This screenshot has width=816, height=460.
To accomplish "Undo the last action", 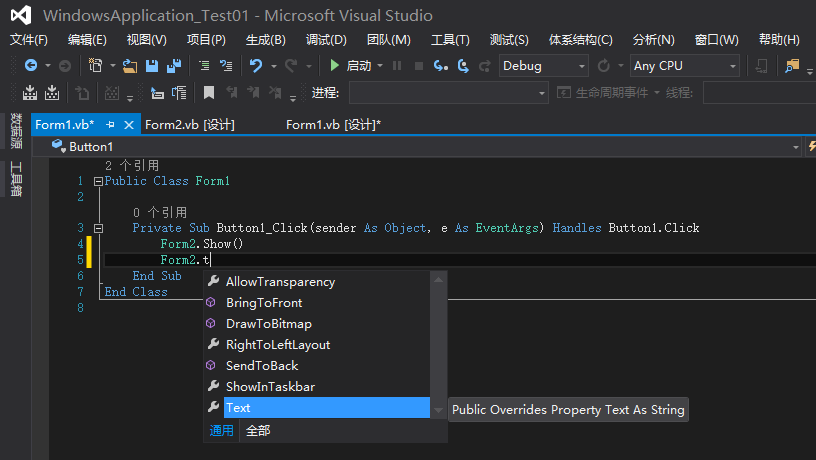I will point(256,66).
